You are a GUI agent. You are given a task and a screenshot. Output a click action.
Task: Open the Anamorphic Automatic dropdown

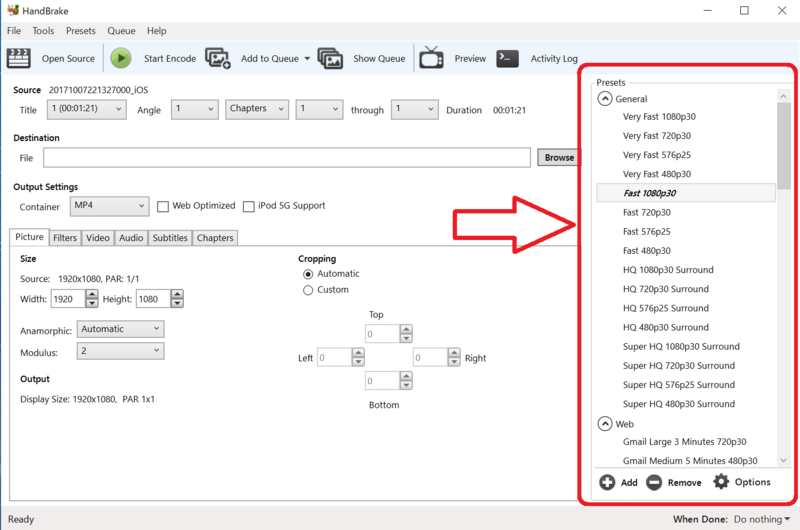(x=120, y=329)
